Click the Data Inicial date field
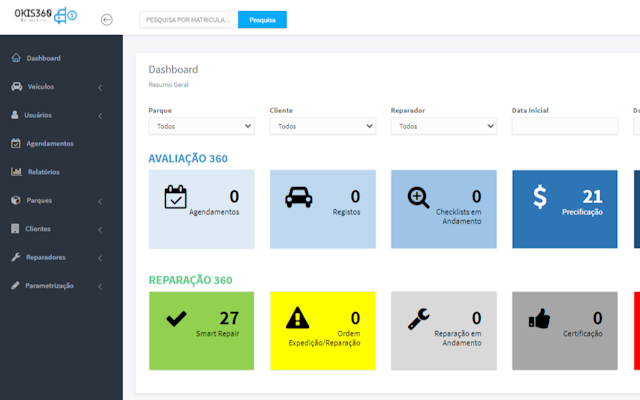 tap(564, 127)
